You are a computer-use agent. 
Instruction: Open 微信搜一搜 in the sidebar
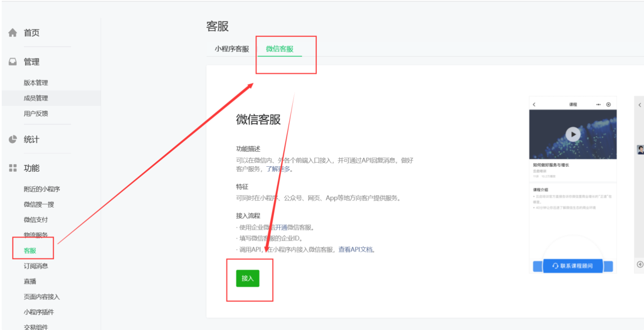point(39,205)
